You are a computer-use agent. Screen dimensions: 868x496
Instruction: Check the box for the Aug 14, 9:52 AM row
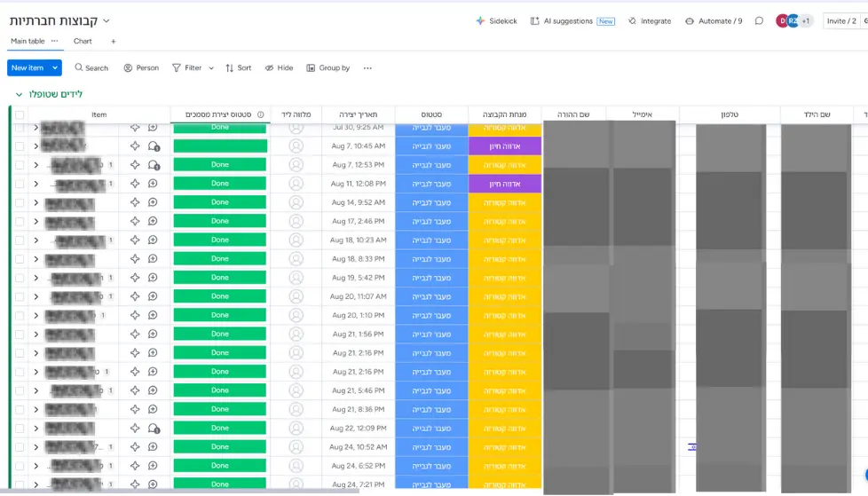click(20, 202)
